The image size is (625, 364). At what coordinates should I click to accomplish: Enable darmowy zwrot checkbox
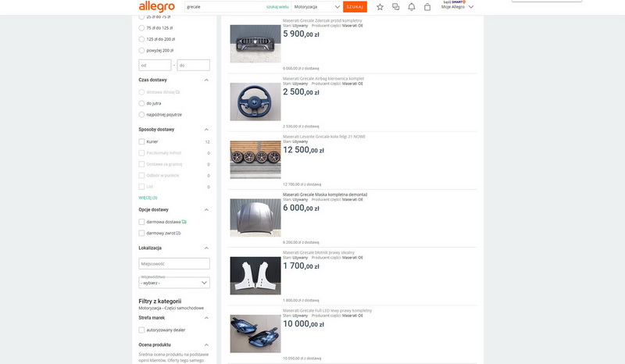[x=141, y=233]
